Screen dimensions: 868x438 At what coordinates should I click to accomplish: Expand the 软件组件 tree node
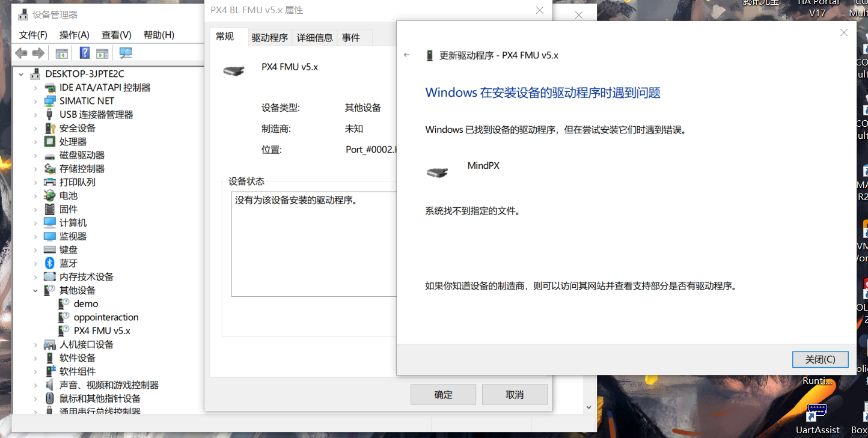35,371
